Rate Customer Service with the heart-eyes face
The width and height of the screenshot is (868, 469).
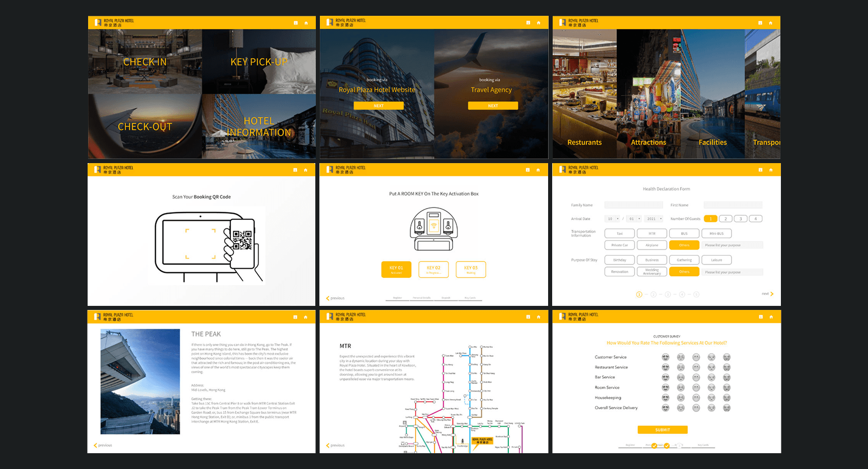(665, 357)
